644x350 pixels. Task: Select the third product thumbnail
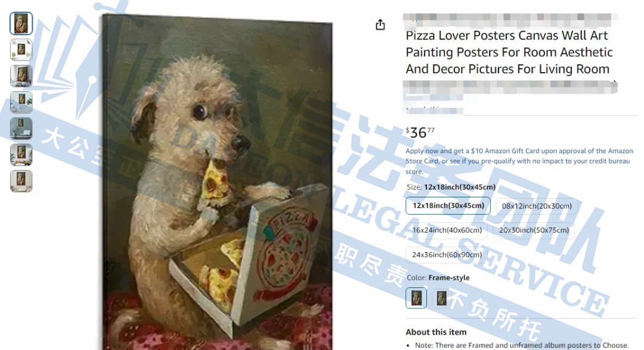click(x=21, y=76)
